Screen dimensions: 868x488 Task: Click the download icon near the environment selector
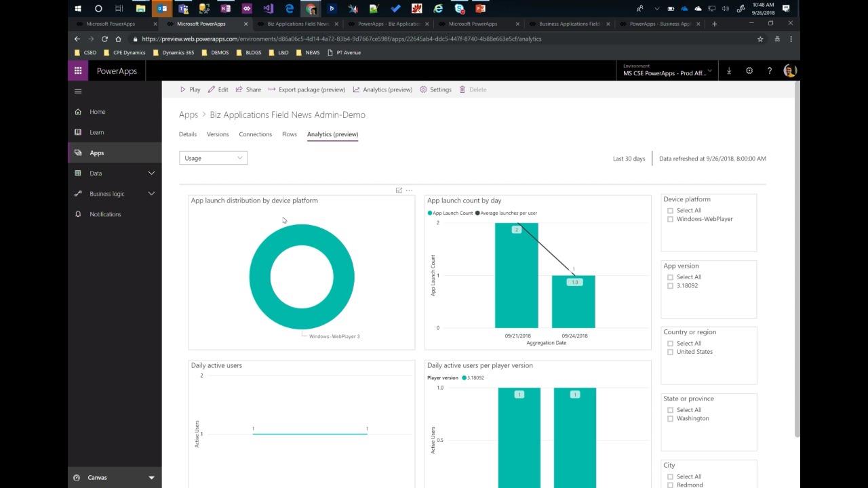tap(729, 70)
